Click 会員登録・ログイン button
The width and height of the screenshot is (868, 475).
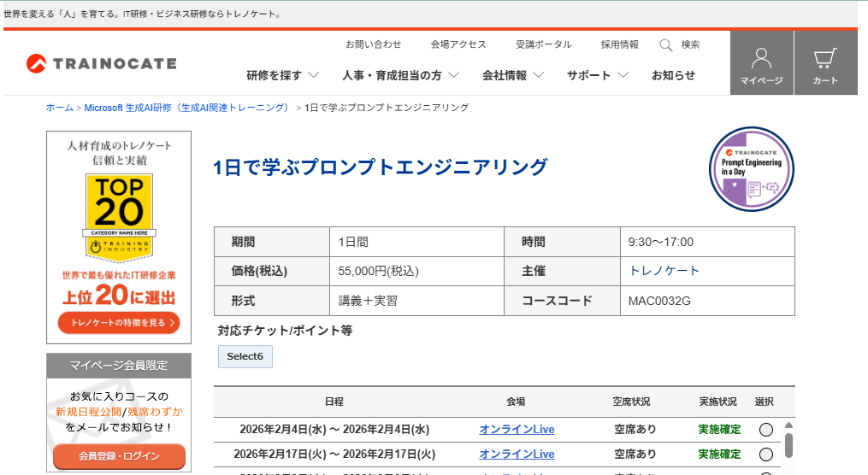click(119, 456)
